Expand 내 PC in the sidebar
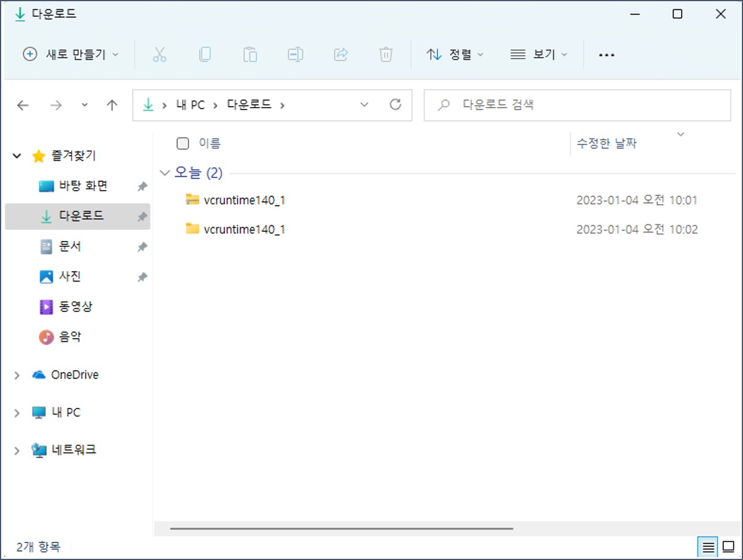 click(16, 413)
